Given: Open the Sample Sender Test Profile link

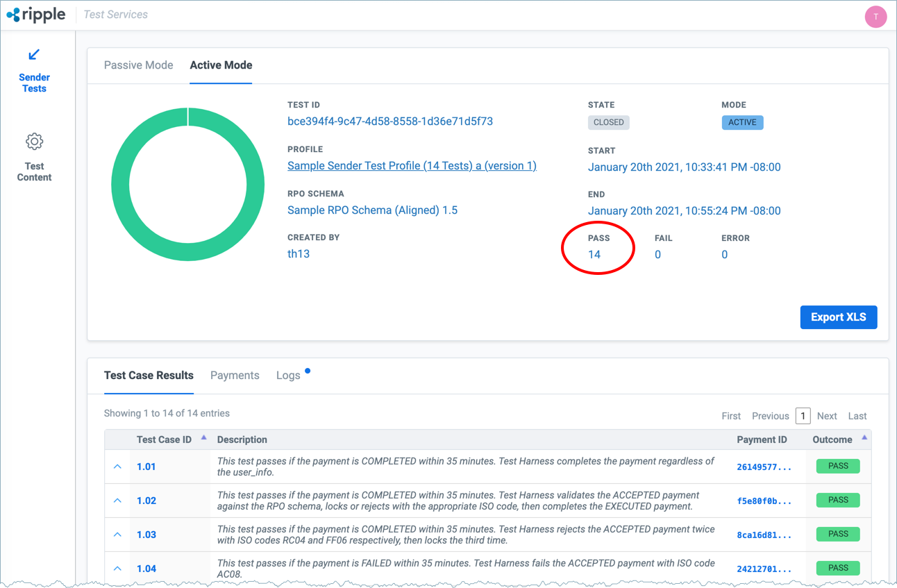Looking at the screenshot, I should pyautogui.click(x=412, y=165).
